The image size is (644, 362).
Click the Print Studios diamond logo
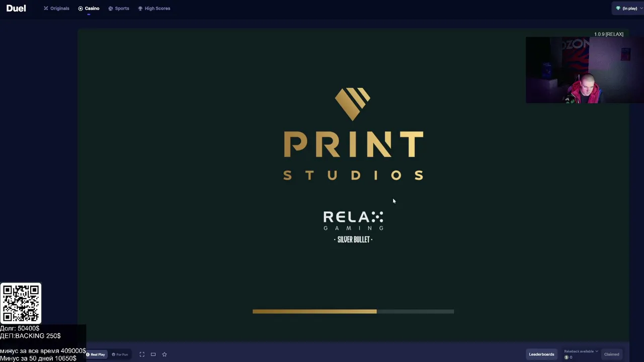[x=353, y=104]
